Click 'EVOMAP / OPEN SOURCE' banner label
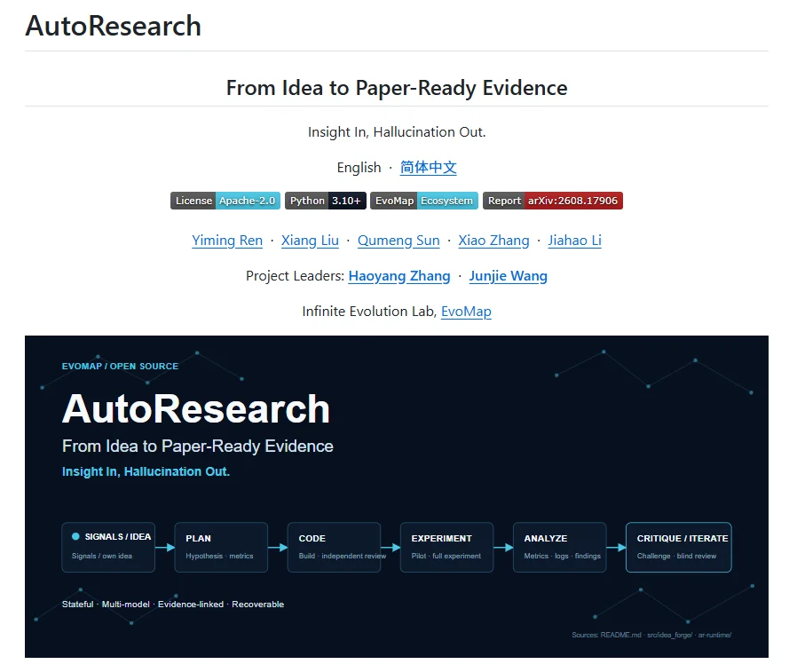789x672 pixels. click(x=120, y=367)
